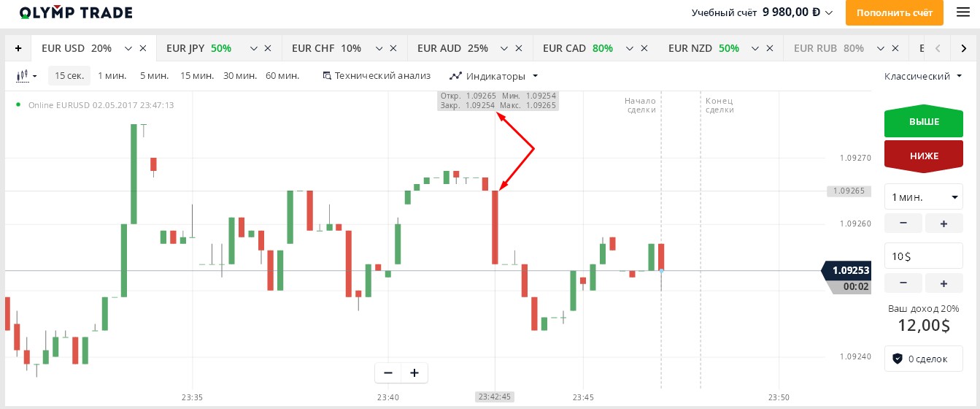Screen dimensions: 980x409
Task: Switch chart to 5 мин. timeframe
Action: (154, 75)
